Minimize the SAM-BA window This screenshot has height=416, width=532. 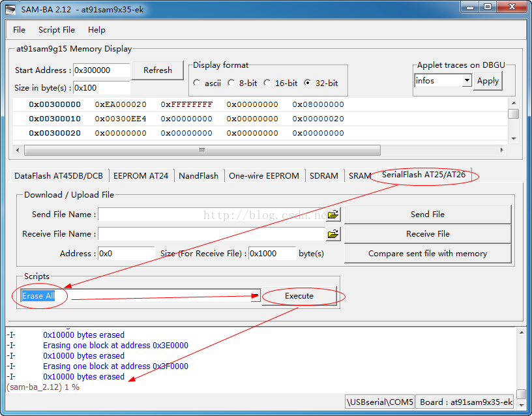click(470, 7)
